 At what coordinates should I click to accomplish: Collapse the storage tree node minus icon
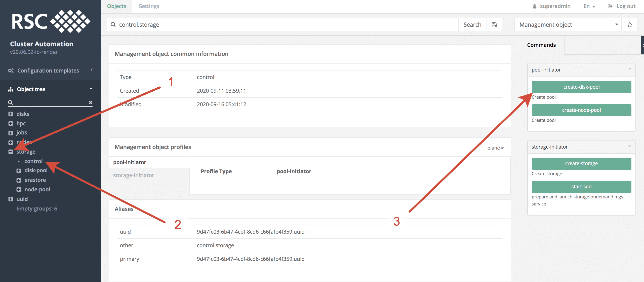pos(11,152)
